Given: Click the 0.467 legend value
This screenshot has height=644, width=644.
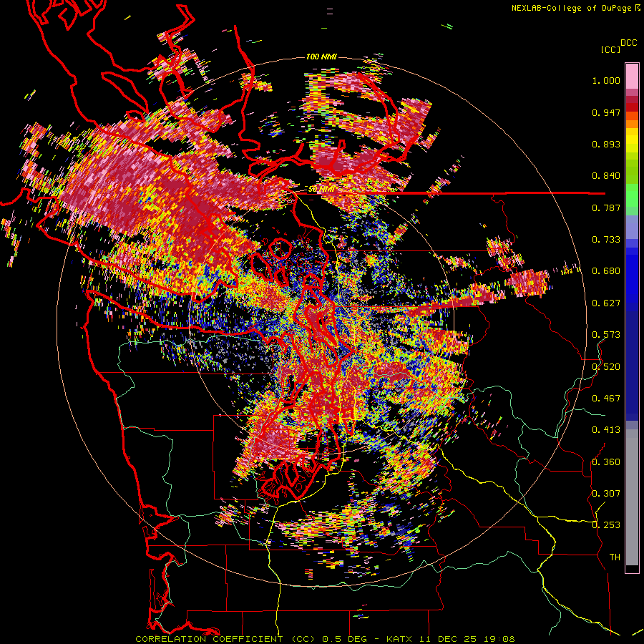Looking at the screenshot, I should (x=606, y=399).
